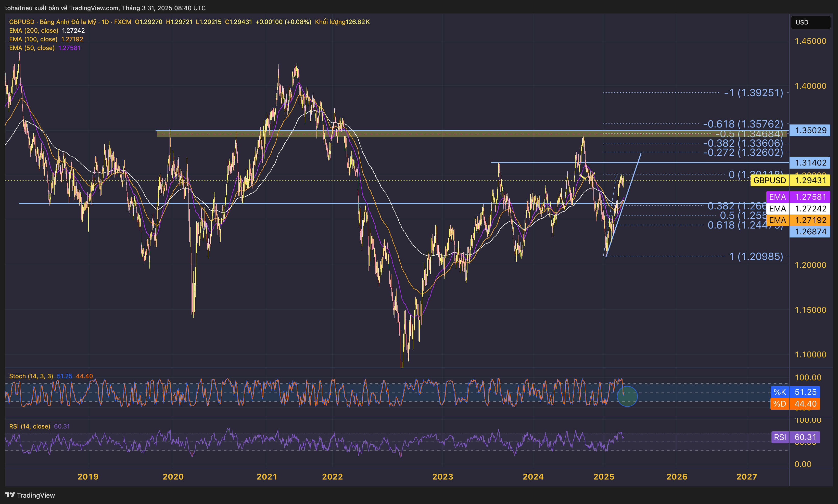Click the 1.26874 horizontal line price label

(x=810, y=232)
